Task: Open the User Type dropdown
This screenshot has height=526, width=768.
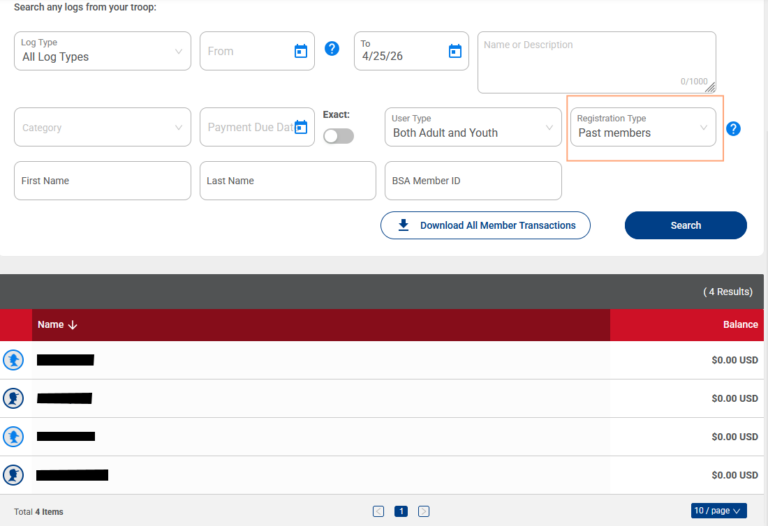Action: 473,127
